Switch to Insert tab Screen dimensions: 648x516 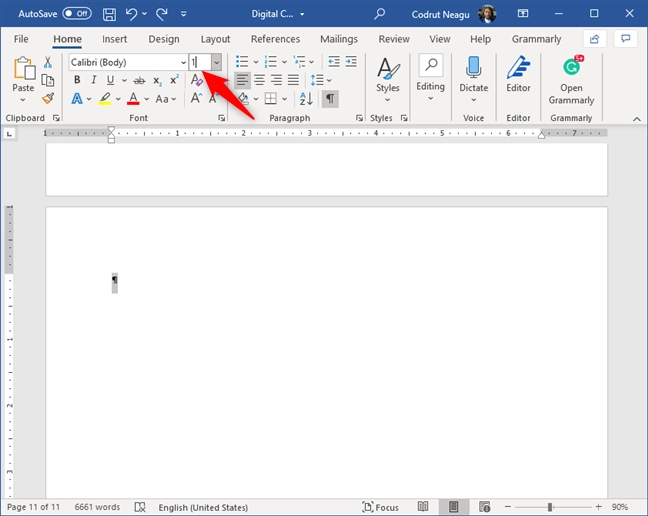pos(114,39)
